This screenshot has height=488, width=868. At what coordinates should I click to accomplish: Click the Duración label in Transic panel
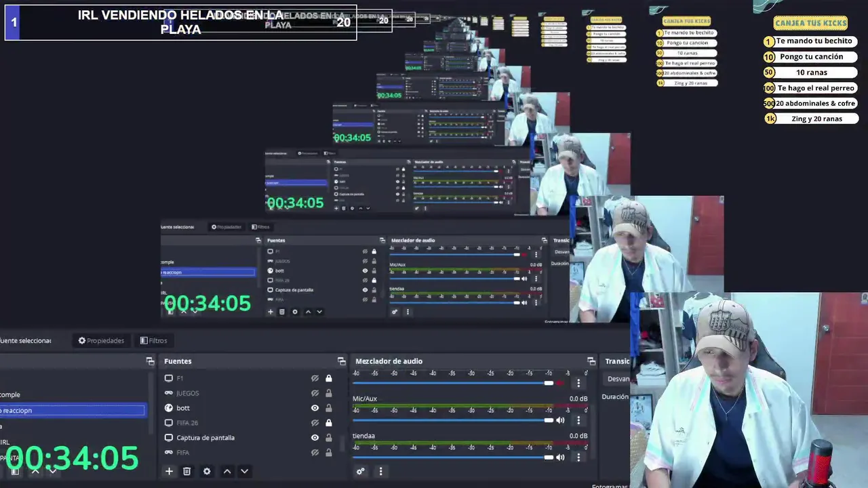[x=616, y=396]
